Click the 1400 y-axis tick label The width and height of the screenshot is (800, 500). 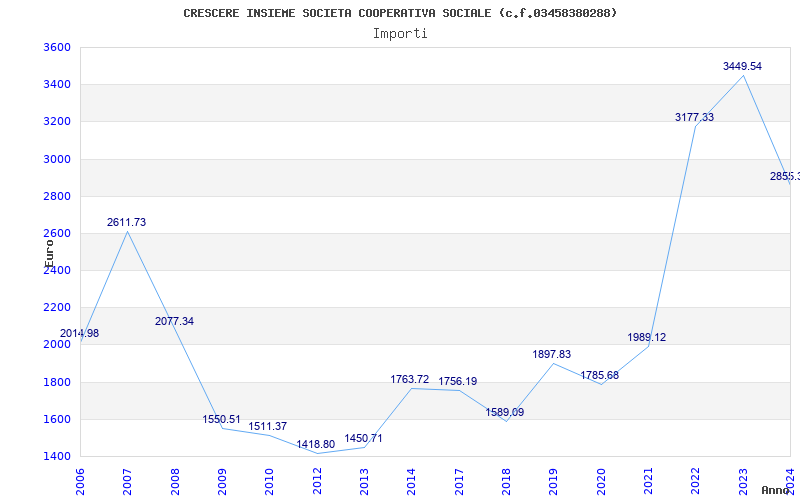[58, 456]
